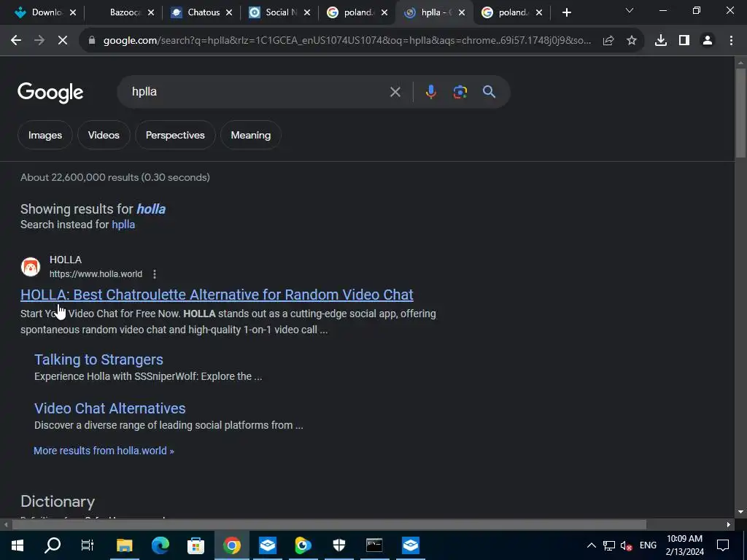Viewport: 747px width, 560px height.
Task: Filter results by Images
Action: pos(45,135)
